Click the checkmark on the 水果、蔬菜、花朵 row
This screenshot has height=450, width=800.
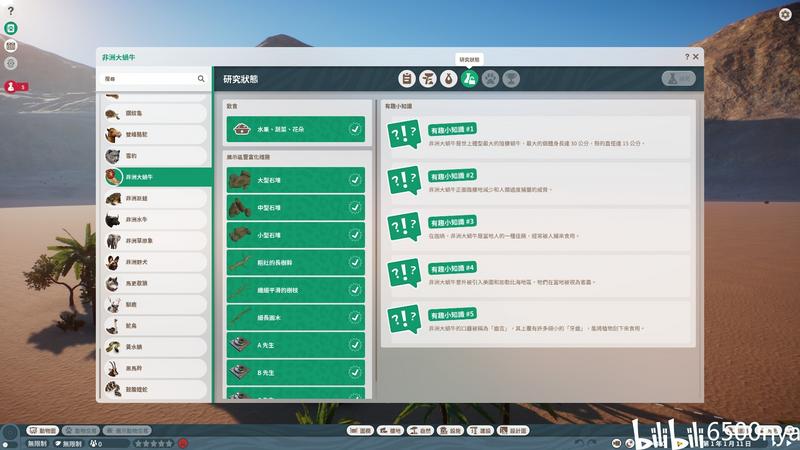(355, 130)
